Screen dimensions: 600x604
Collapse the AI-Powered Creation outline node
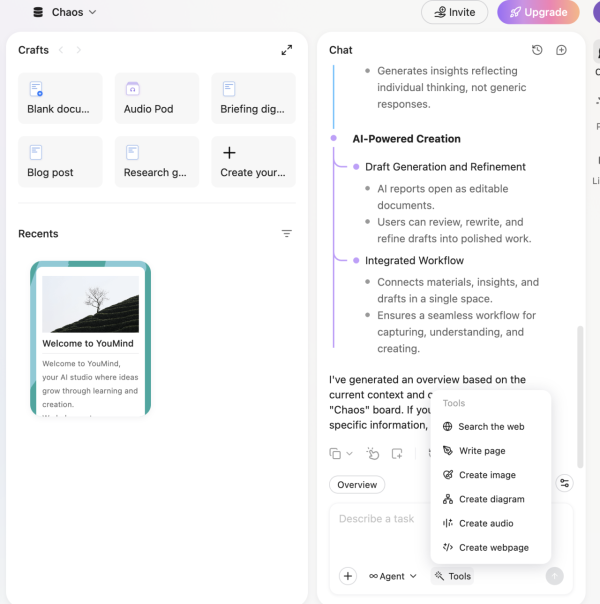(x=333, y=139)
